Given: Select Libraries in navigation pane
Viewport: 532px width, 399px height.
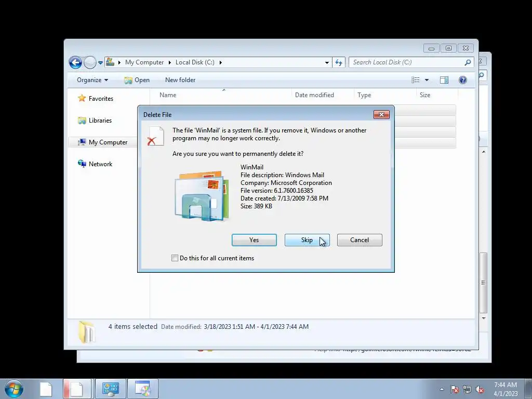Looking at the screenshot, I should tap(100, 121).
